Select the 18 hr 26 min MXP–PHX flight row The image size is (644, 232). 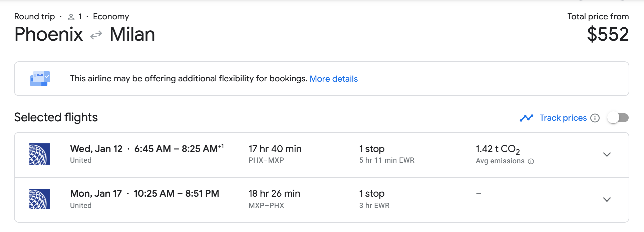click(322, 200)
